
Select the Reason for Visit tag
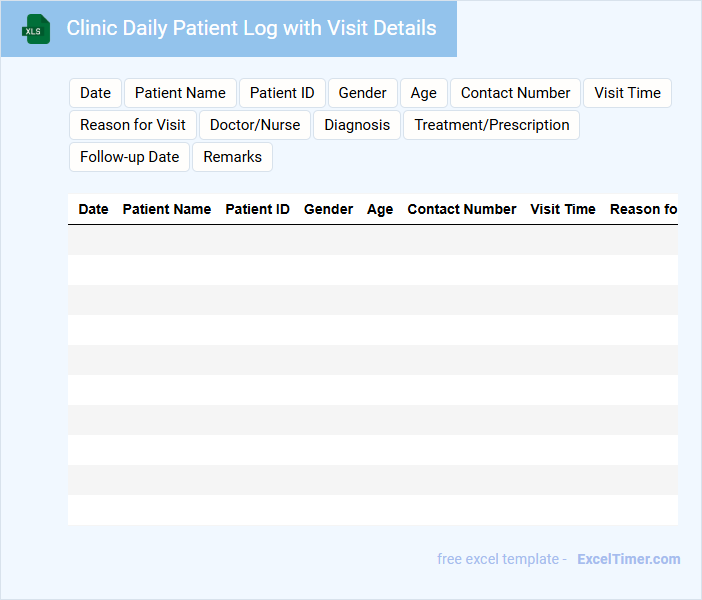point(133,125)
